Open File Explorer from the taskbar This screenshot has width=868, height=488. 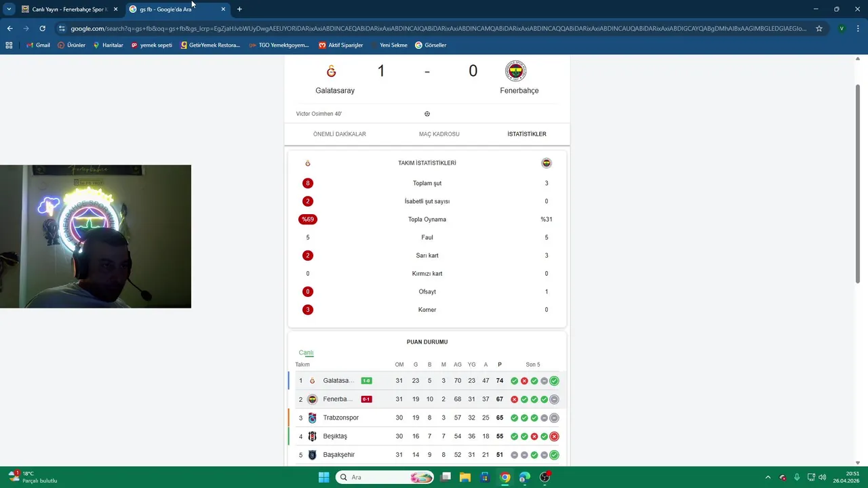(465, 477)
